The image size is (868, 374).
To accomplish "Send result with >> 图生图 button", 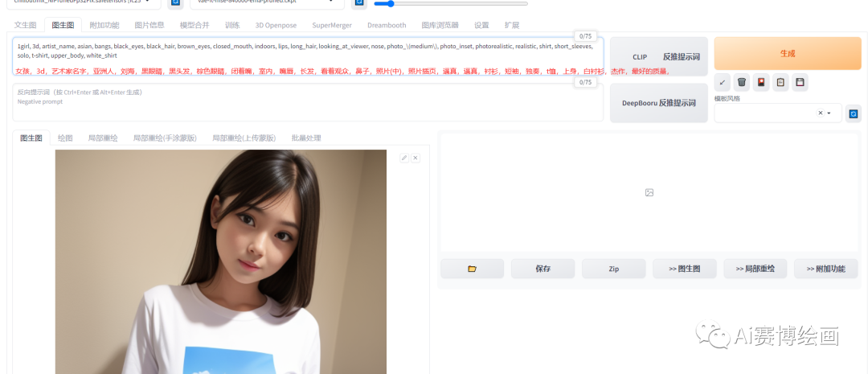I will tap(685, 269).
